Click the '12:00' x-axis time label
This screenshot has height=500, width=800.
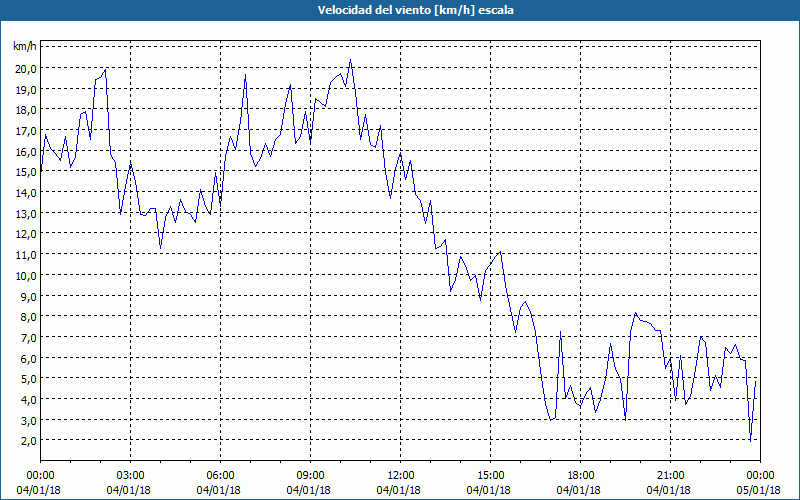click(x=401, y=476)
